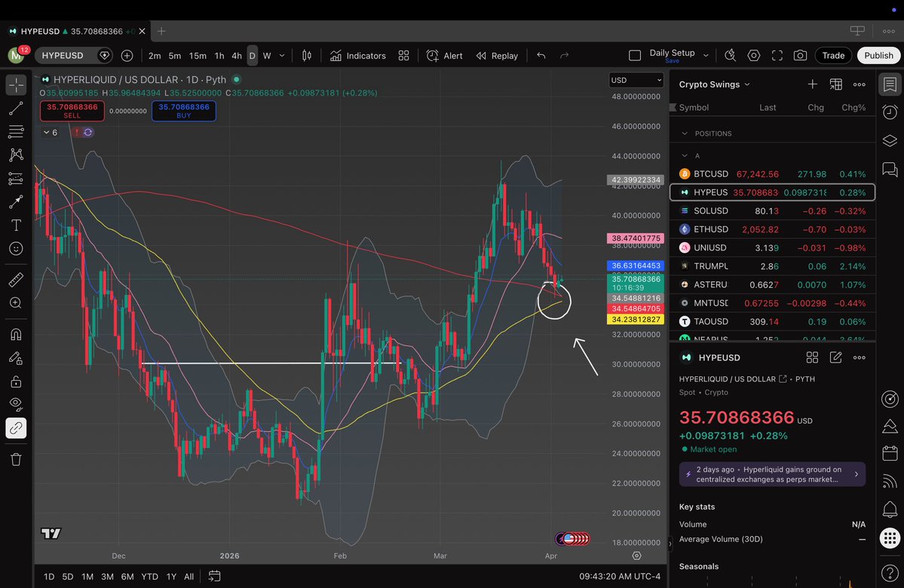Click the yellow 34.23812827 price label
This screenshot has width=904, height=588.
tap(634, 320)
